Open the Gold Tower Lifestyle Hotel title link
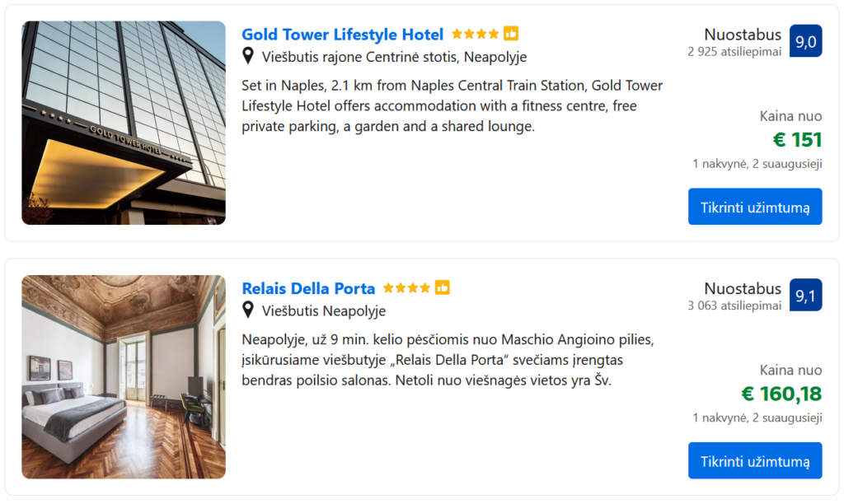 pos(342,35)
